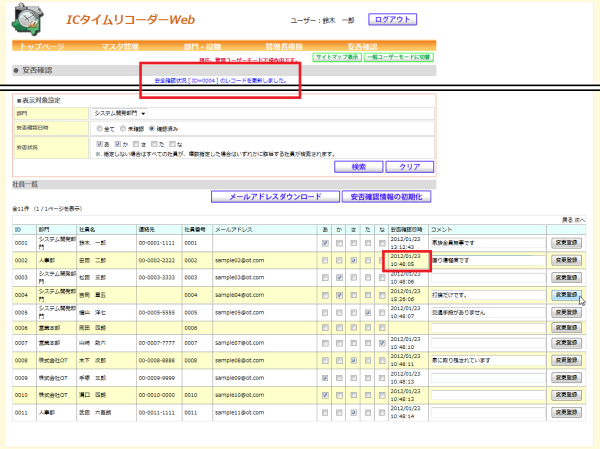Click the 戻る pager link

(567, 220)
